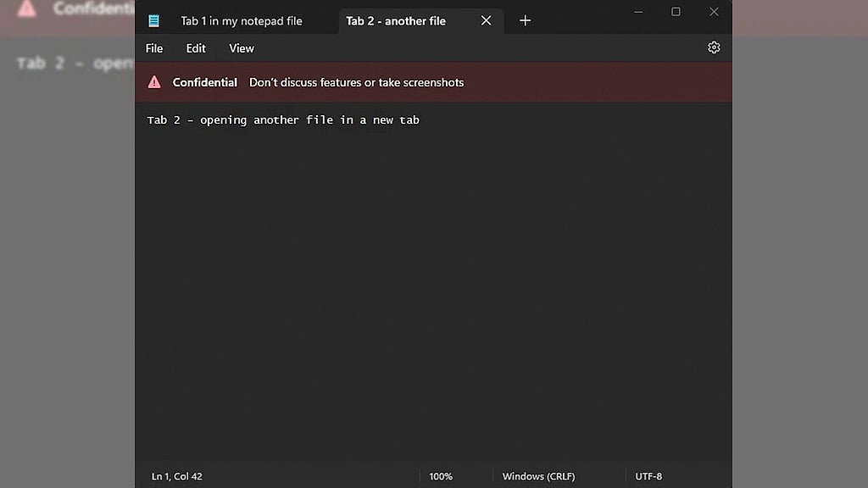This screenshot has height=488, width=868.
Task: Close the 'Tab 2 - another file' tab
Action: [486, 21]
